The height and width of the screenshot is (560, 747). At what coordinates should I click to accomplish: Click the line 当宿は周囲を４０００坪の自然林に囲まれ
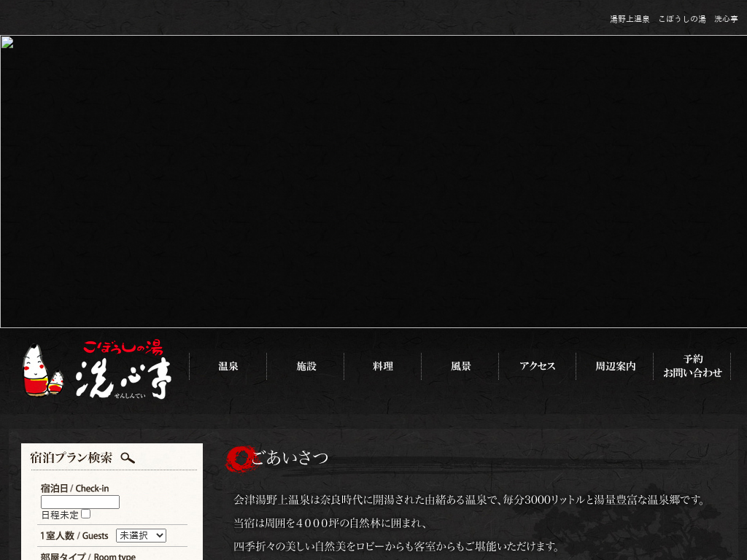(x=330, y=523)
